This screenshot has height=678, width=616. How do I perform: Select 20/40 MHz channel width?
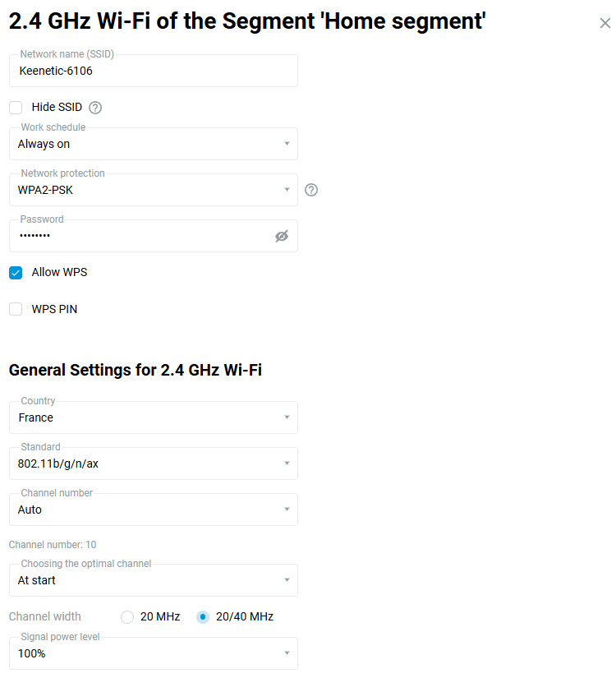[x=203, y=617]
